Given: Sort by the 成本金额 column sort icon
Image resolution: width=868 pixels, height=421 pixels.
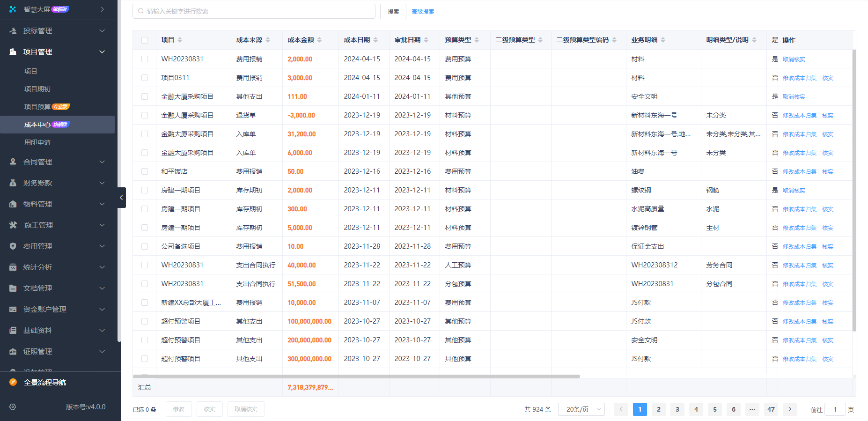Looking at the screenshot, I should coord(319,40).
